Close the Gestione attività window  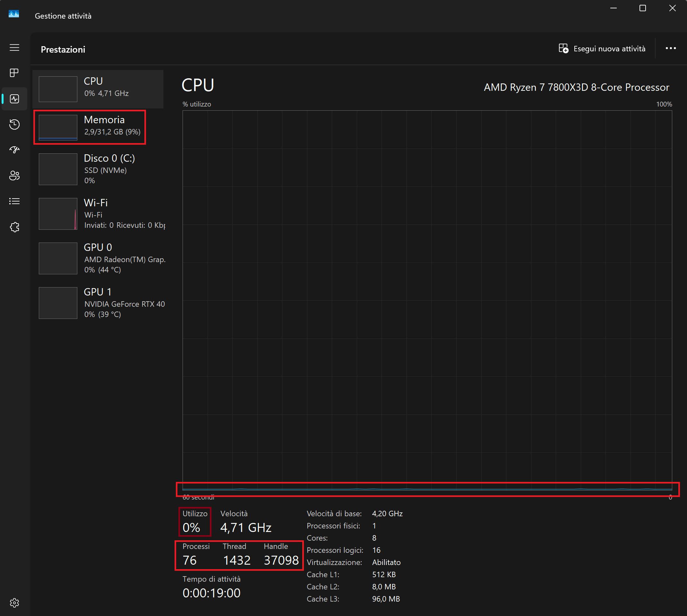click(672, 8)
